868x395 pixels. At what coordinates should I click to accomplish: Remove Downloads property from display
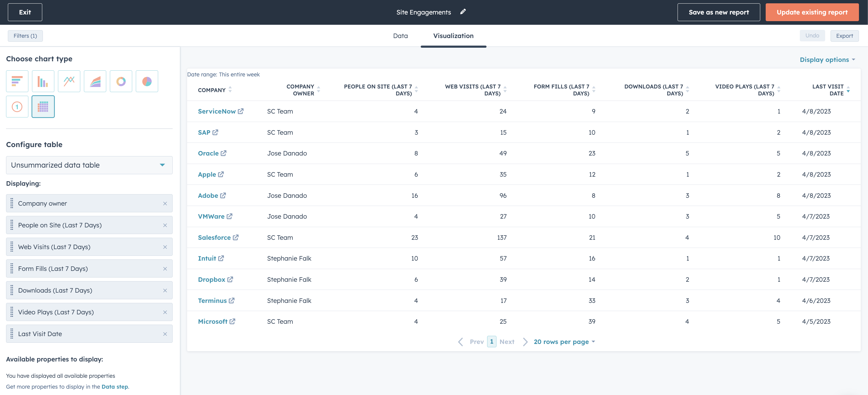(x=165, y=291)
